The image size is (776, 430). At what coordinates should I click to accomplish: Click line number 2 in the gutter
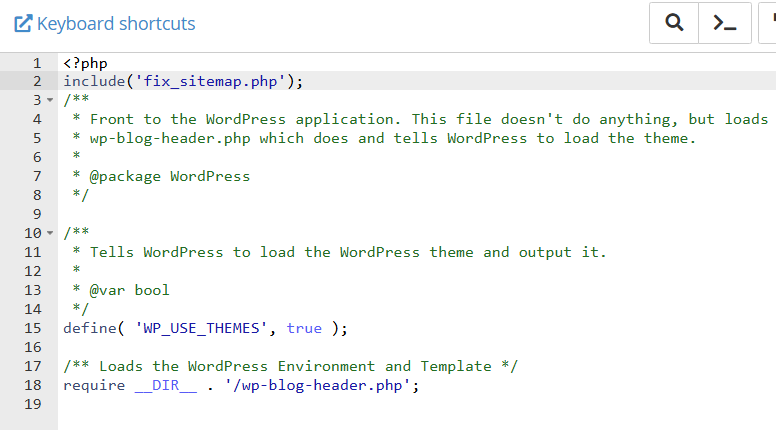pos(37,81)
